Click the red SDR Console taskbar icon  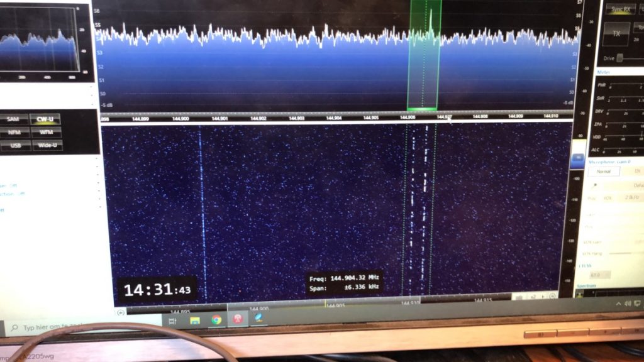pyautogui.click(x=238, y=319)
